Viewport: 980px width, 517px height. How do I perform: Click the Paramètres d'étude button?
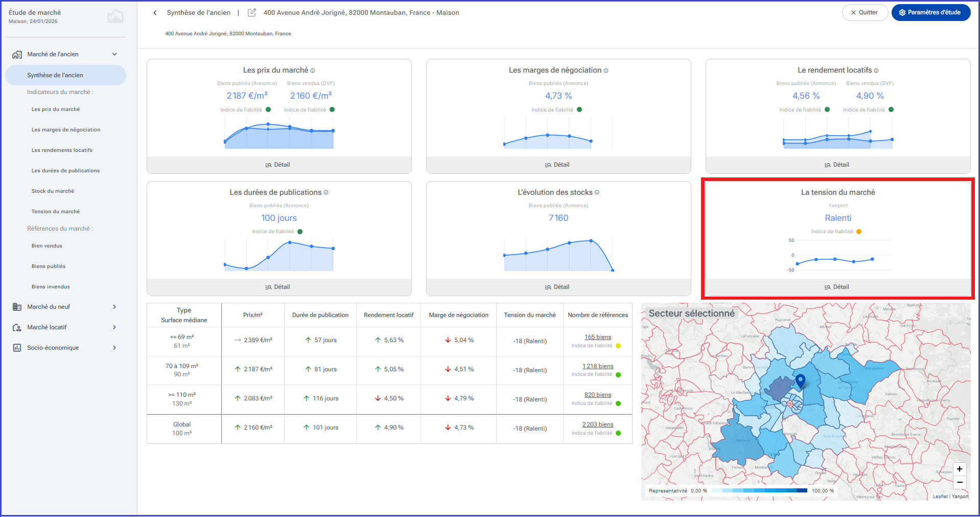coord(931,13)
